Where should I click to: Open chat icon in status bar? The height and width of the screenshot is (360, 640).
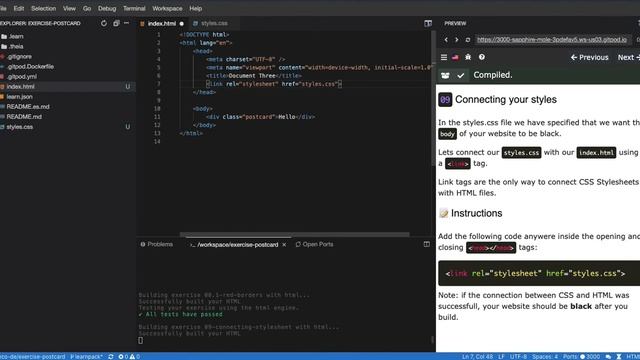(x=608, y=356)
